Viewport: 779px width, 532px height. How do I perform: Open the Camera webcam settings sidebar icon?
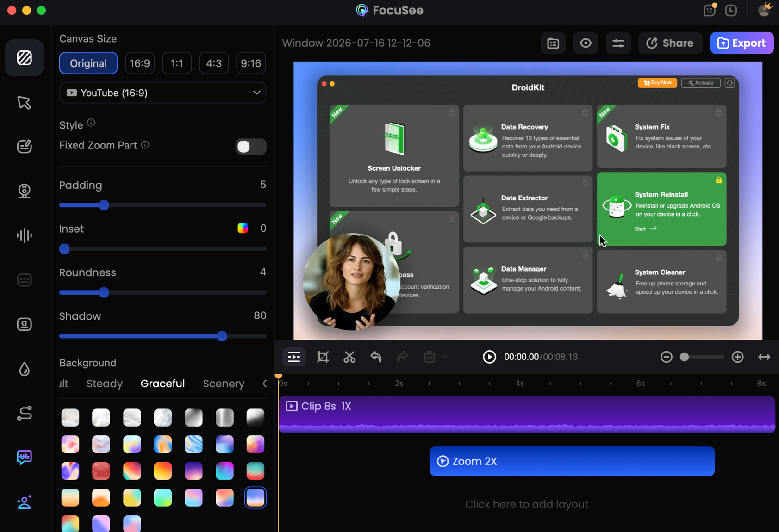click(x=25, y=191)
